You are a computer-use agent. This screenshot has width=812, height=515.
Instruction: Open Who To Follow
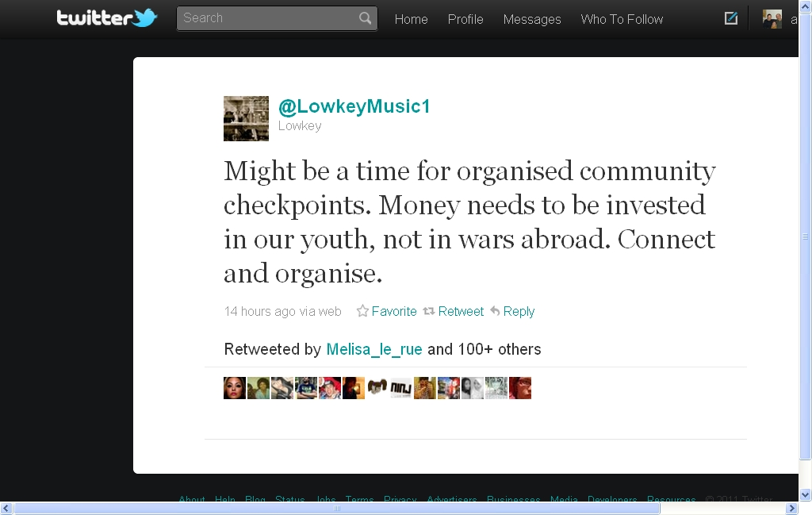coord(622,19)
